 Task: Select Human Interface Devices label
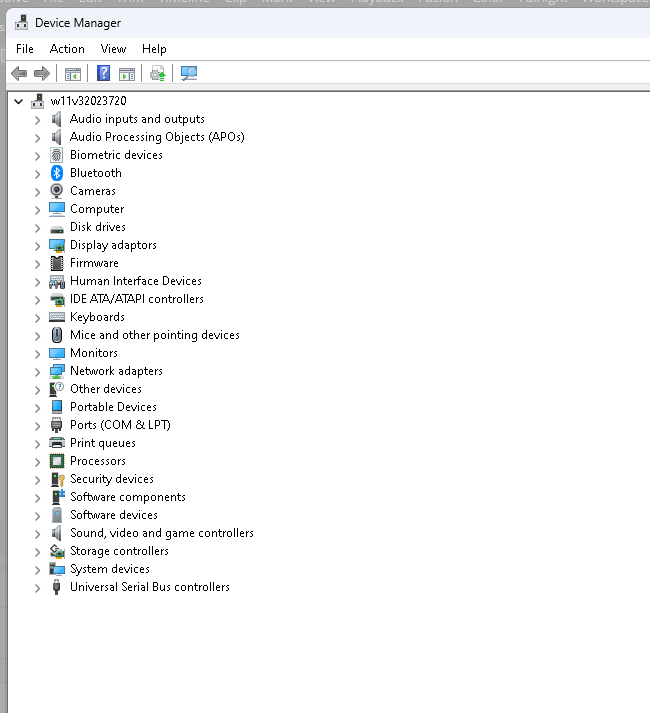coord(136,281)
